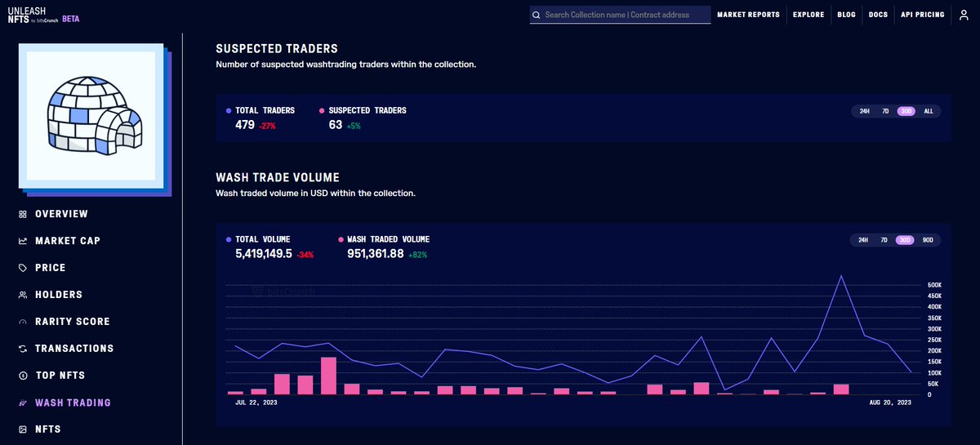Visit the Blog link
This screenshot has height=445, width=980.
[846, 15]
